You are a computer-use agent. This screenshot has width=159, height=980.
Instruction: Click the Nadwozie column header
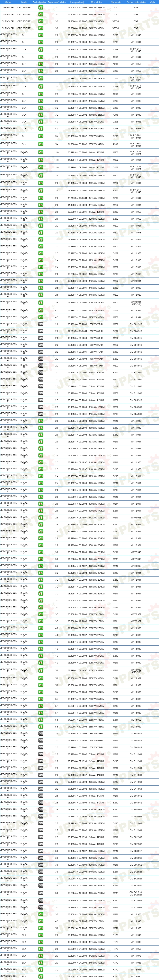pos(116,2)
